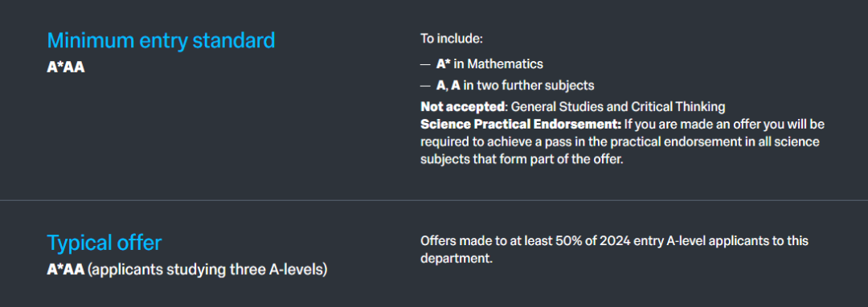The image size is (868, 307).
Task: Click 'subjects that form part of the offer' line
Action: [522, 159]
